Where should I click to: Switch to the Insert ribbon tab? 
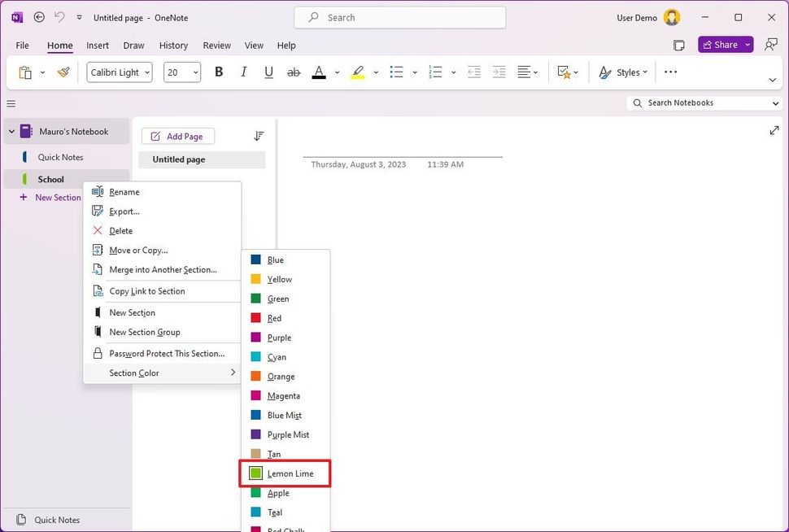click(x=97, y=46)
